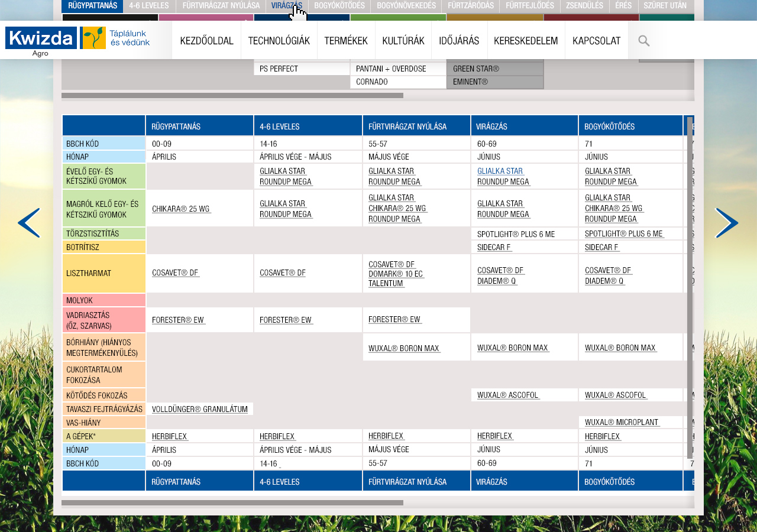Select the 4-6 LEVELES top strip tab

point(149,6)
